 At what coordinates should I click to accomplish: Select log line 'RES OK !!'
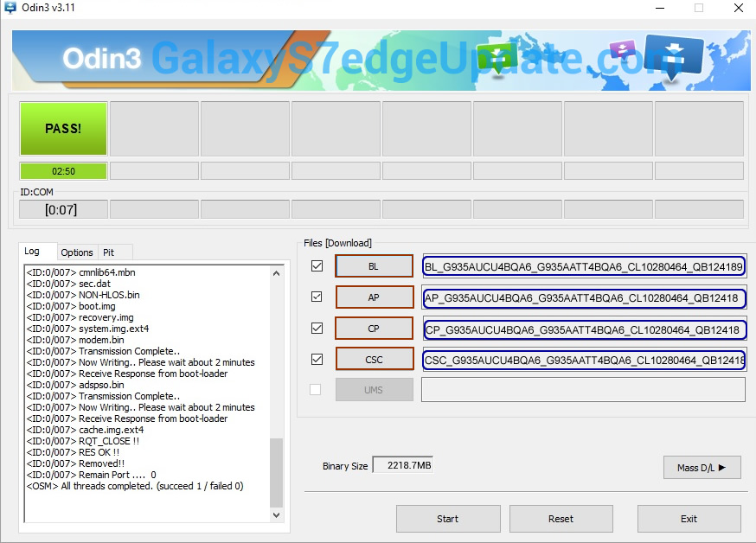(x=73, y=452)
